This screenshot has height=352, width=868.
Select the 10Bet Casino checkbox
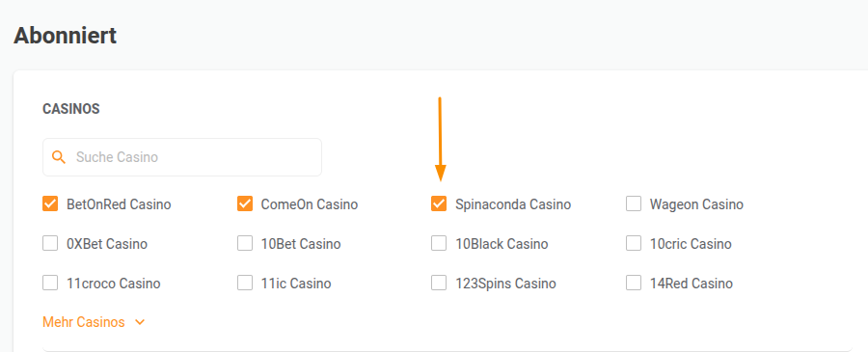point(245,244)
